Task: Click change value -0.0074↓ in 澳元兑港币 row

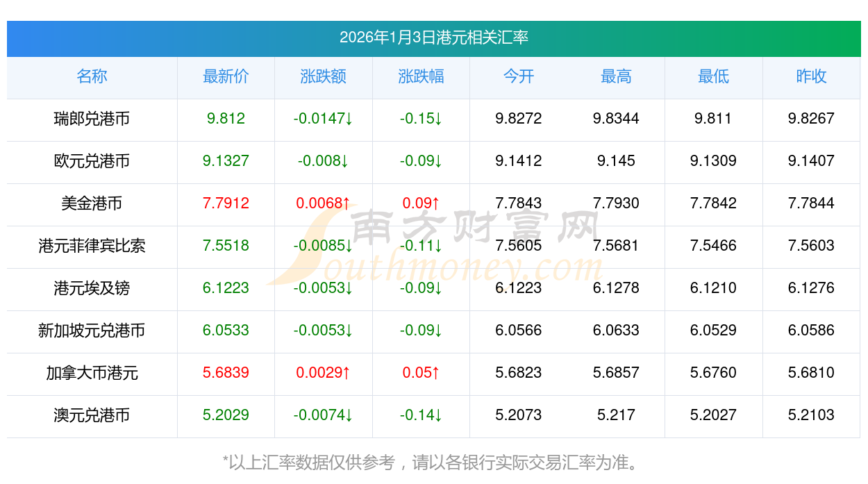Action: [x=324, y=415]
